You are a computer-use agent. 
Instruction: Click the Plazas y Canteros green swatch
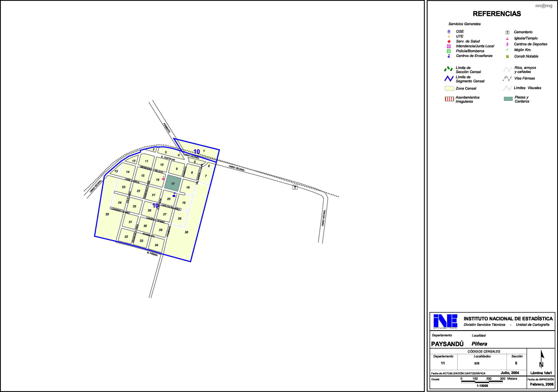click(x=508, y=99)
